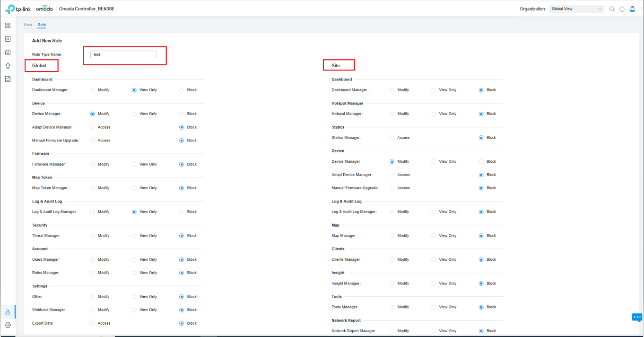Set Users Manager to Modify

92,259
